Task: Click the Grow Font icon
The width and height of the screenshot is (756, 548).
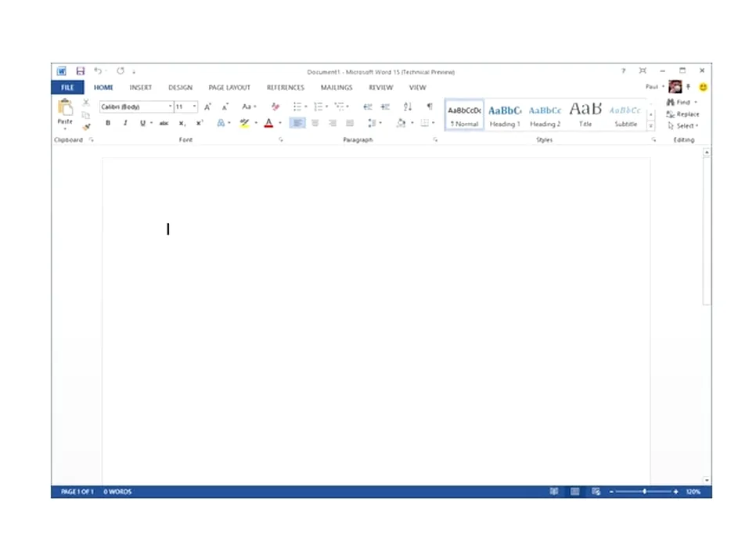Action: (207, 106)
